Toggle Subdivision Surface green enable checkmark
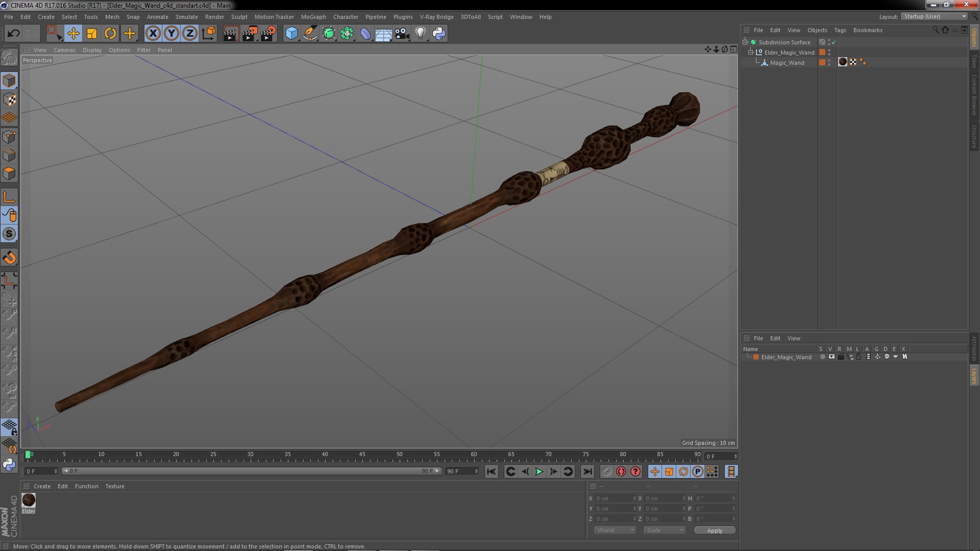Image resolution: width=980 pixels, height=551 pixels. [x=834, y=42]
